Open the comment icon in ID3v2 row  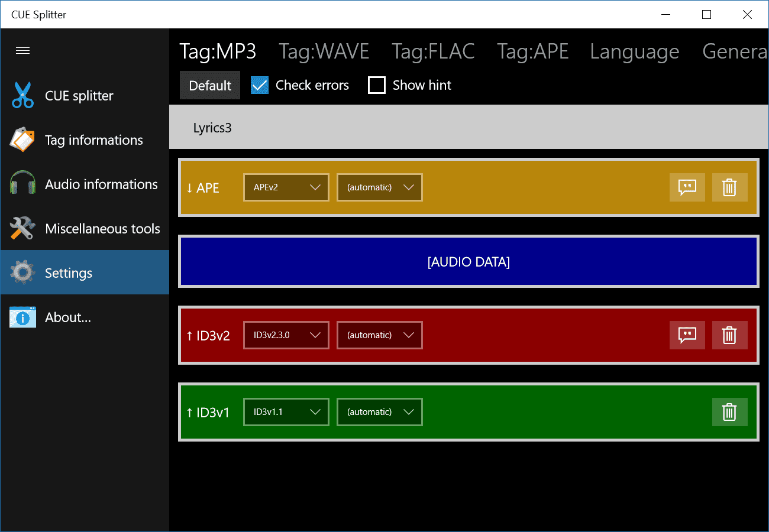pyautogui.click(x=687, y=335)
